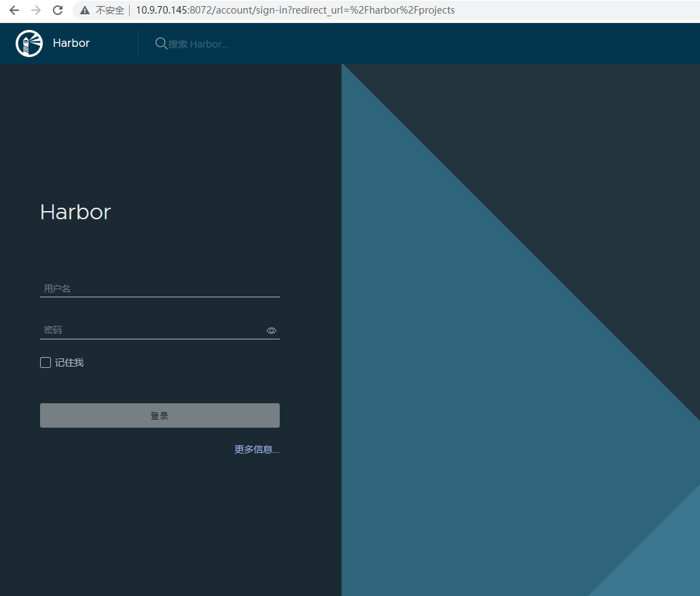The image size is (700, 596).
Task: Focus the 搜索 Harbor search field
Action: pos(198,44)
